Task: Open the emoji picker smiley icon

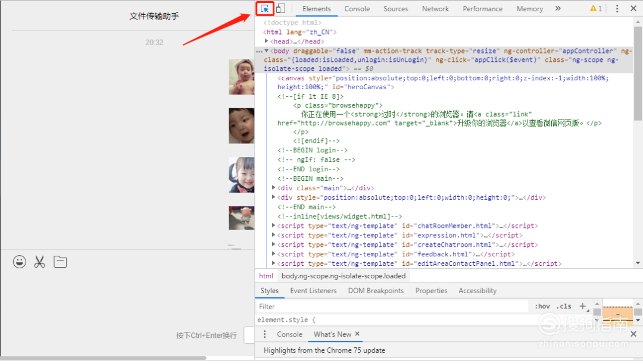Action: [19, 262]
